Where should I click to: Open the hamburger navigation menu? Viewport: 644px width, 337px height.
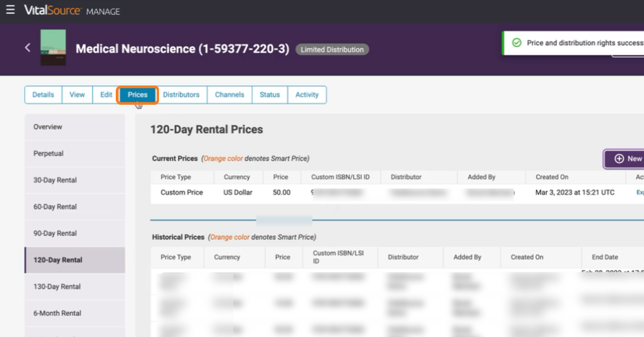[x=10, y=10]
